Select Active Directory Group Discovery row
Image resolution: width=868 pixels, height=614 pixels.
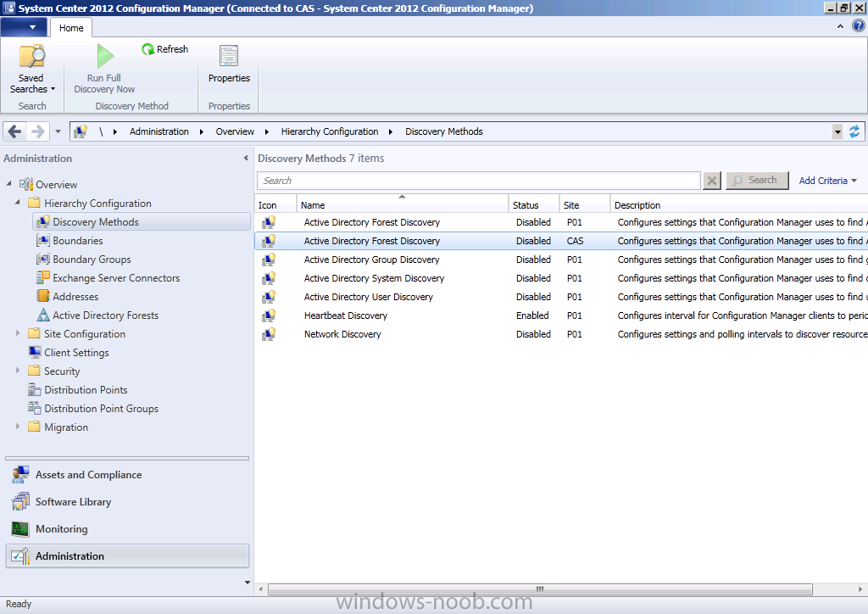(x=561, y=260)
